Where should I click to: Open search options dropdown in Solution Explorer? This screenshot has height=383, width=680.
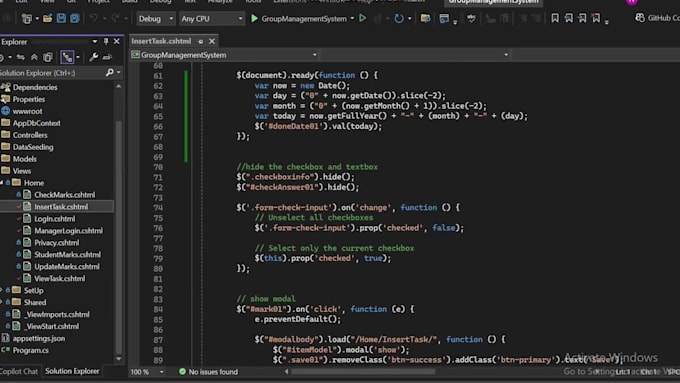118,73
